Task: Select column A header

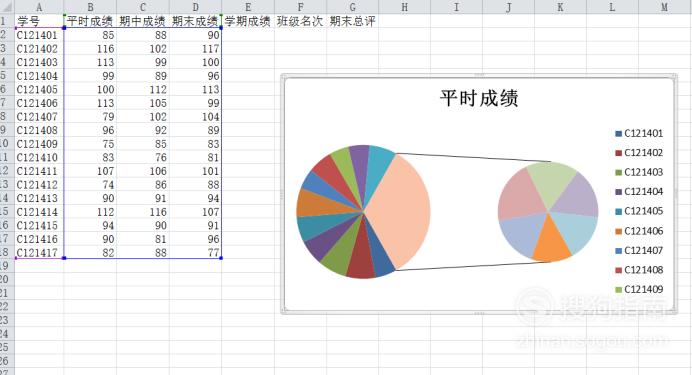Action: pyautogui.click(x=39, y=7)
